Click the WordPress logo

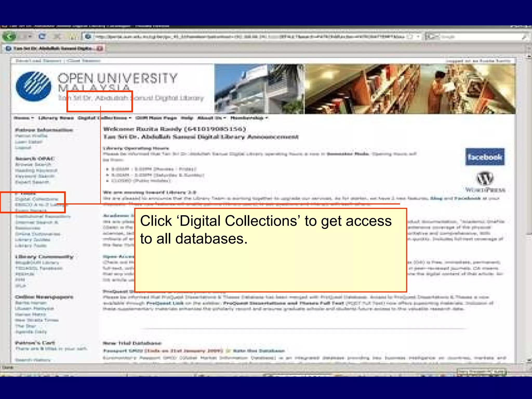point(485,182)
